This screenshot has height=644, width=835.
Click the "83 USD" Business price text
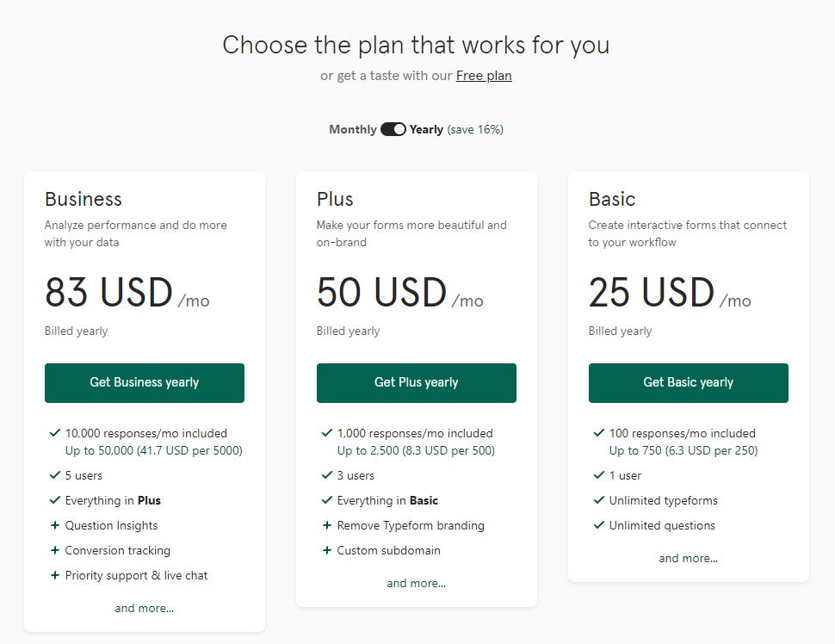point(109,293)
